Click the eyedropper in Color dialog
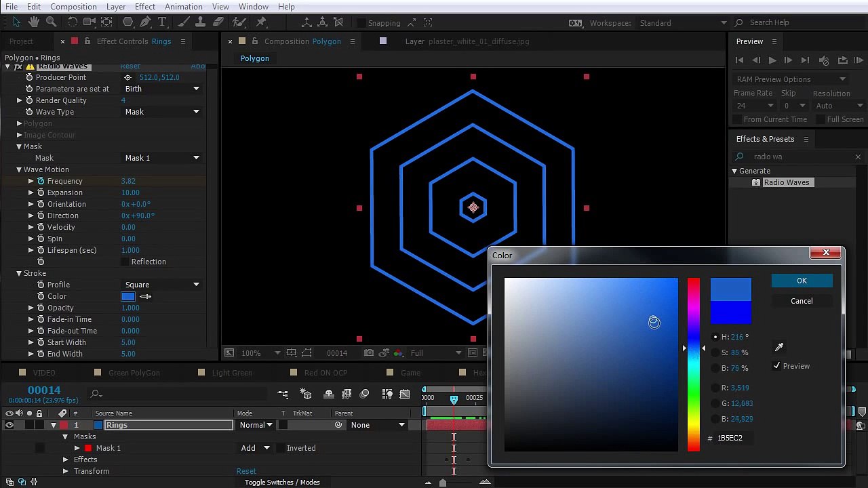 [x=779, y=348]
